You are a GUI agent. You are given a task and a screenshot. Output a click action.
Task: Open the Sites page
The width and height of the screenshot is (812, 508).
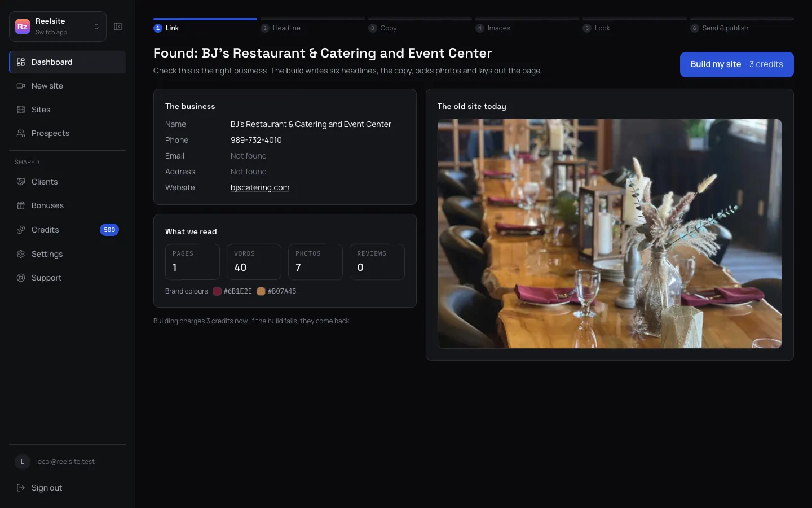(67, 110)
